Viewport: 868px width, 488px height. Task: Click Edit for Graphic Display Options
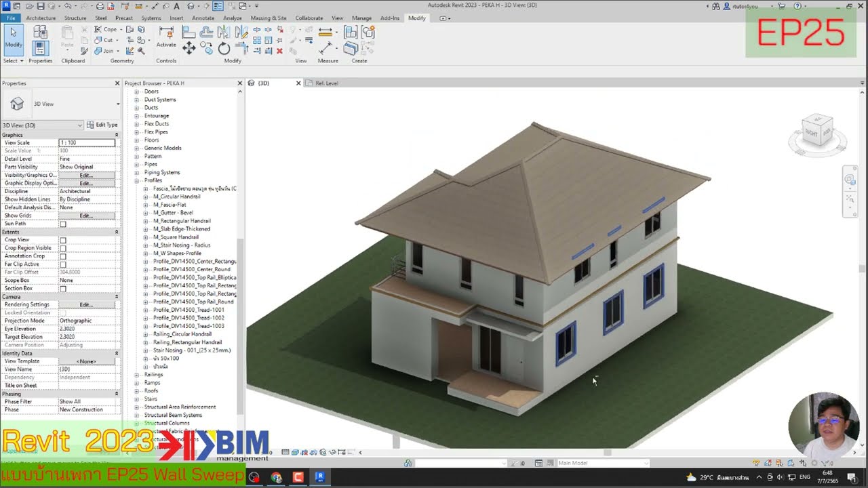[x=86, y=183]
